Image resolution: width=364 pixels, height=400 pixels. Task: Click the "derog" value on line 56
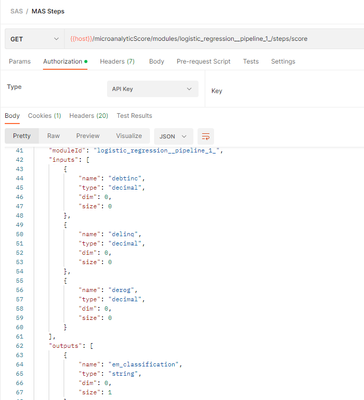point(121,290)
